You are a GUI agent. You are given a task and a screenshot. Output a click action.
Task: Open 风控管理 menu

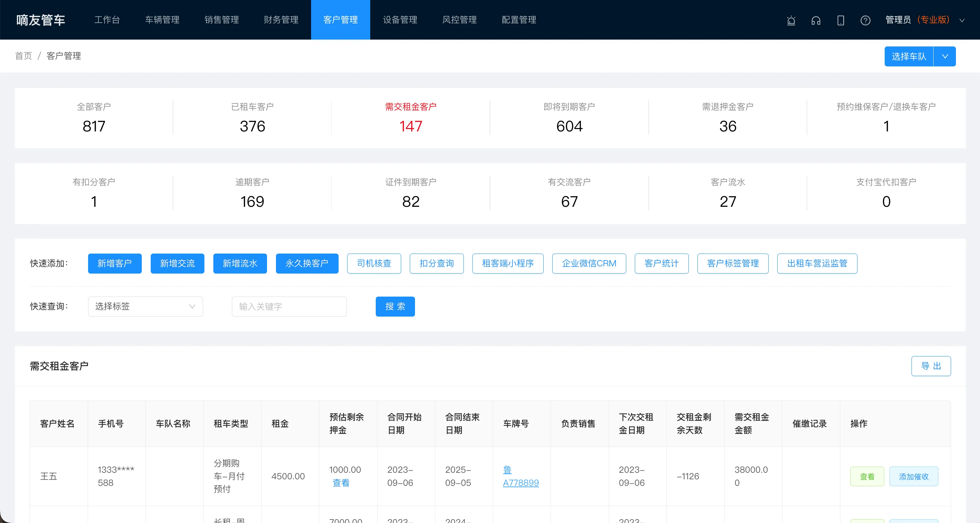(460, 20)
